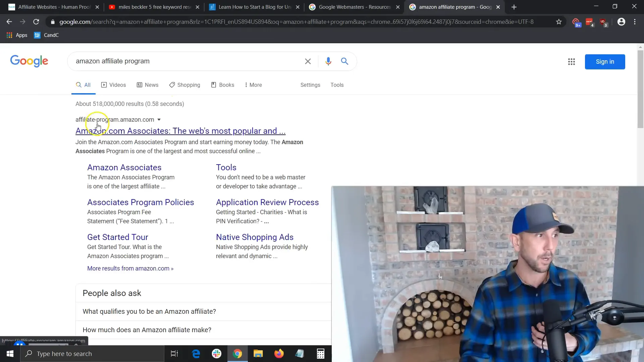Viewport: 644px width, 362px height.
Task: Expand the More search filters menu
Action: 254,85
